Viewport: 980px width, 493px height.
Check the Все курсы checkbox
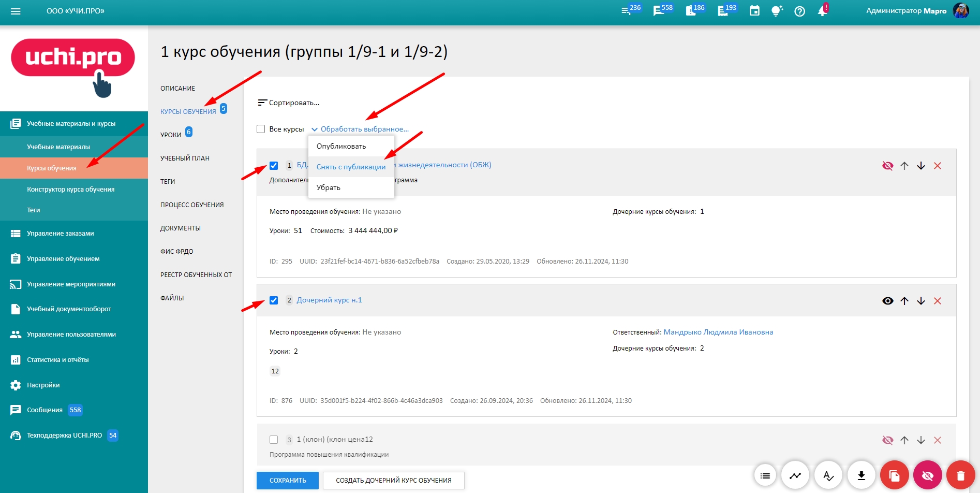click(261, 129)
